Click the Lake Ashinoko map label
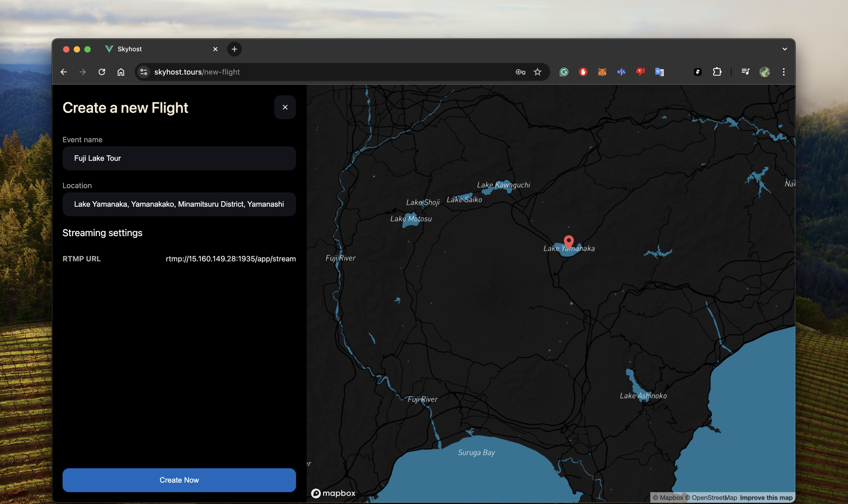Viewport: 848px width, 504px height. point(643,396)
